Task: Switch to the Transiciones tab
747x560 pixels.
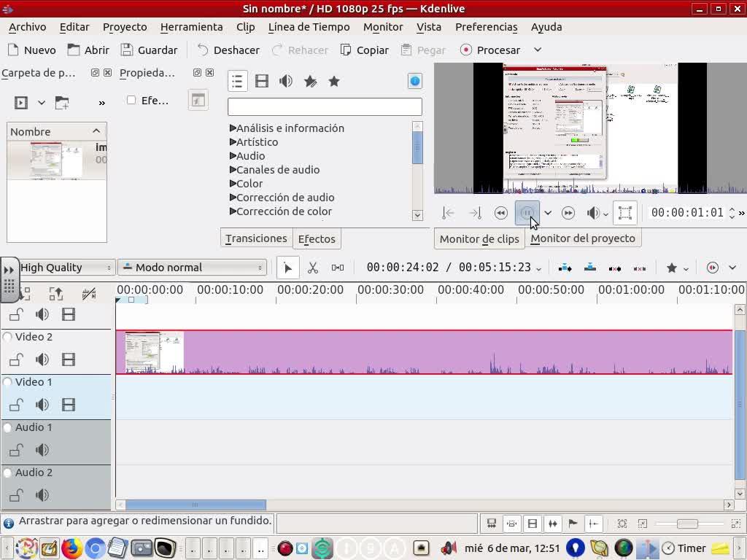Action: pos(255,238)
